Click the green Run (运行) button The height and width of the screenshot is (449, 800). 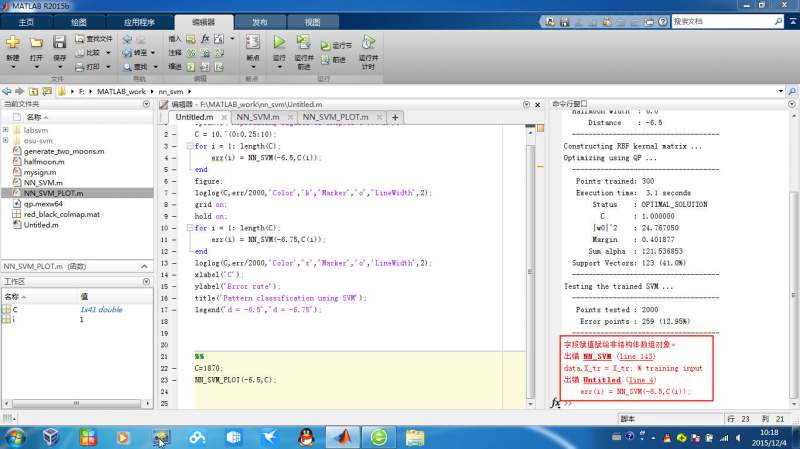point(279,43)
